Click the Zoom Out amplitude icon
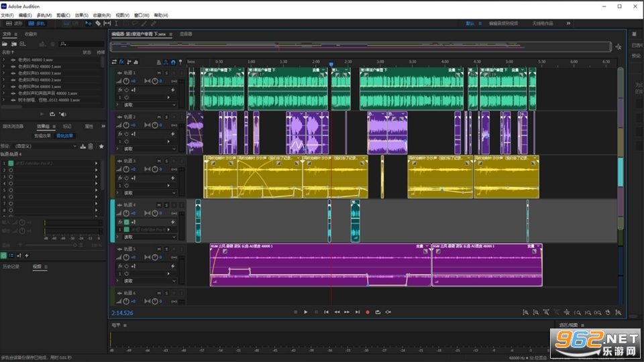The width and height of the screenshot is (644, 362). [535, 312]
